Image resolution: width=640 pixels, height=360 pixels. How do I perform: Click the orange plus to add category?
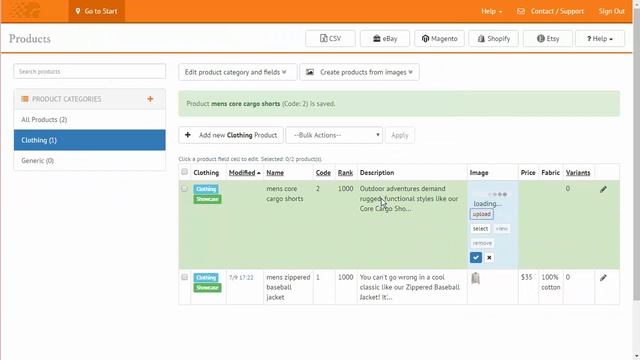pyautogui.click(x=150, y=99)
